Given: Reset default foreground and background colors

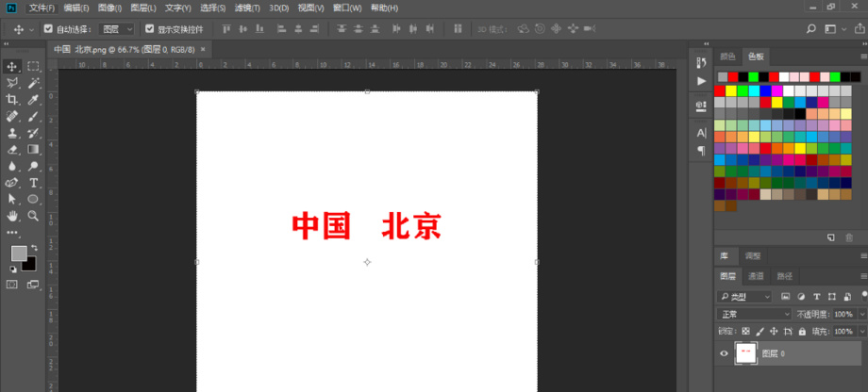Looking at the screenshot, I should [12, 269].
